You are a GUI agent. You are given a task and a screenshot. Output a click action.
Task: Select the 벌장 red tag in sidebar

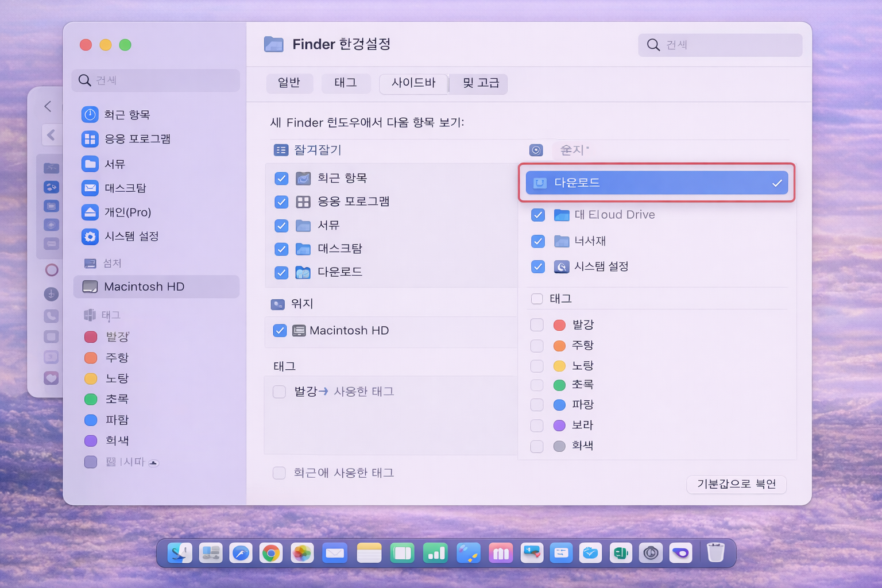(x=108, y=337)
